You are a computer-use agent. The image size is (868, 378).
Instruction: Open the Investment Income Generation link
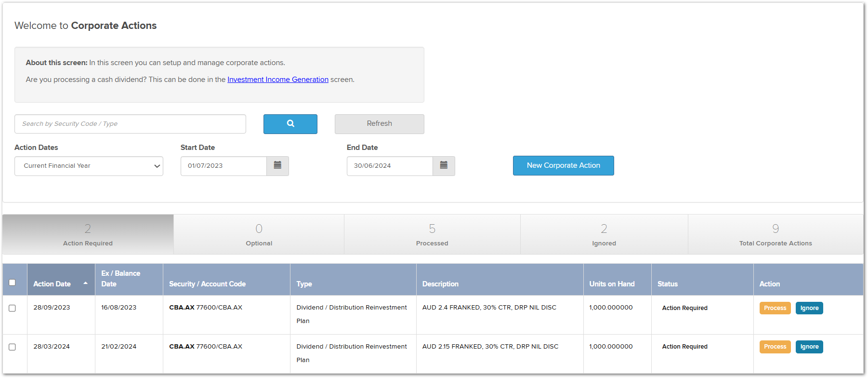[278, 80]
